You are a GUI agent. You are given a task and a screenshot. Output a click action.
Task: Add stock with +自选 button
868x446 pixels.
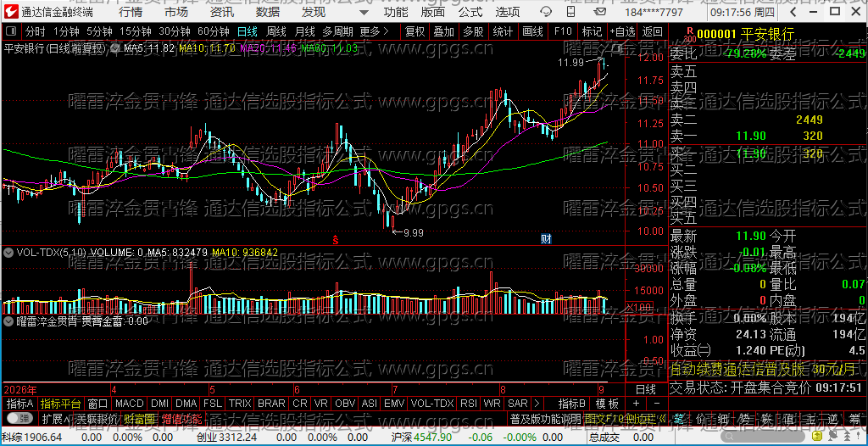[623, 31]
